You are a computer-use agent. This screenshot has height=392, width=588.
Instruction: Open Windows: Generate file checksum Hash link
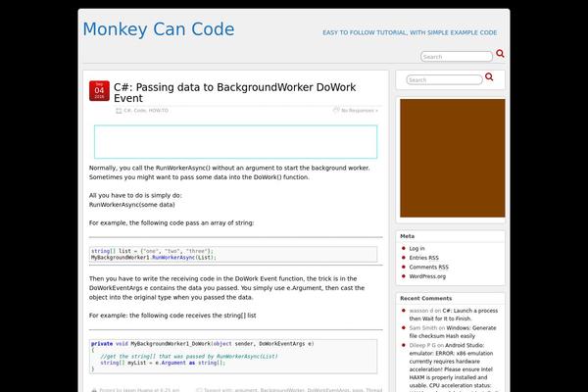(453, 332)
